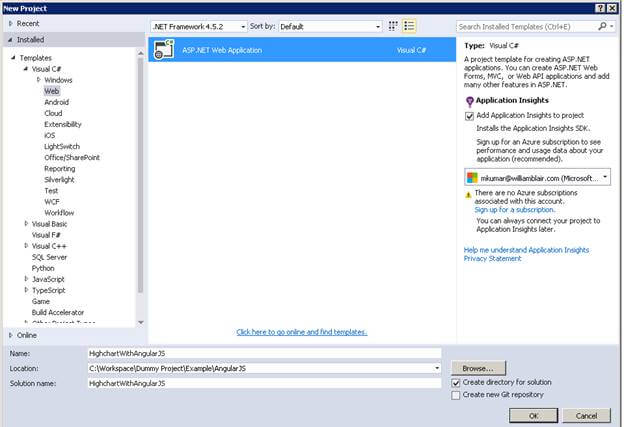Select the Extensibility category
Image resolution: width=624 pixels, height=427 pixels.
point(62,125)
